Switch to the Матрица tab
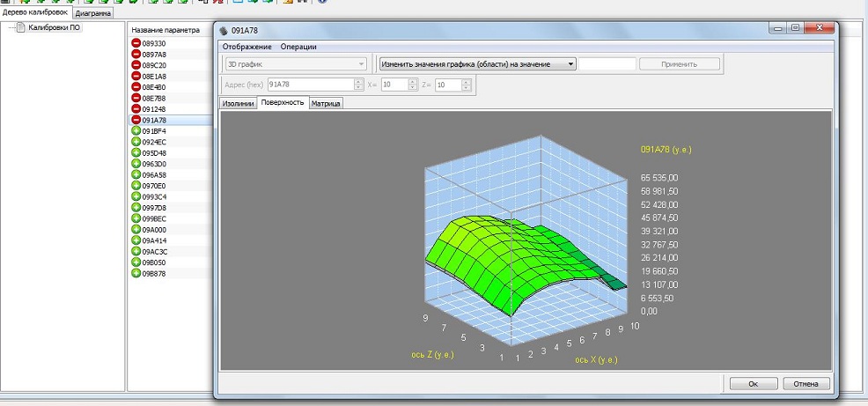Viewport: 868px width, 406px height. (x=326, y=103)
